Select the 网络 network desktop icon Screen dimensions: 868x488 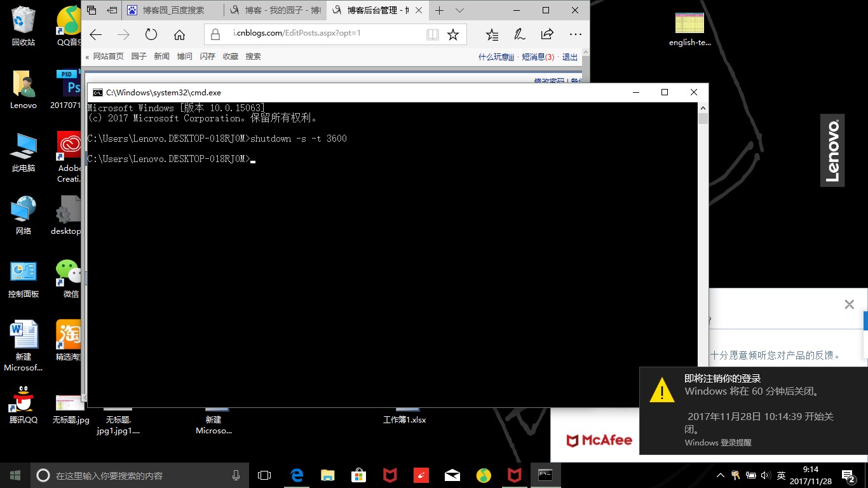tap(24, 215)
